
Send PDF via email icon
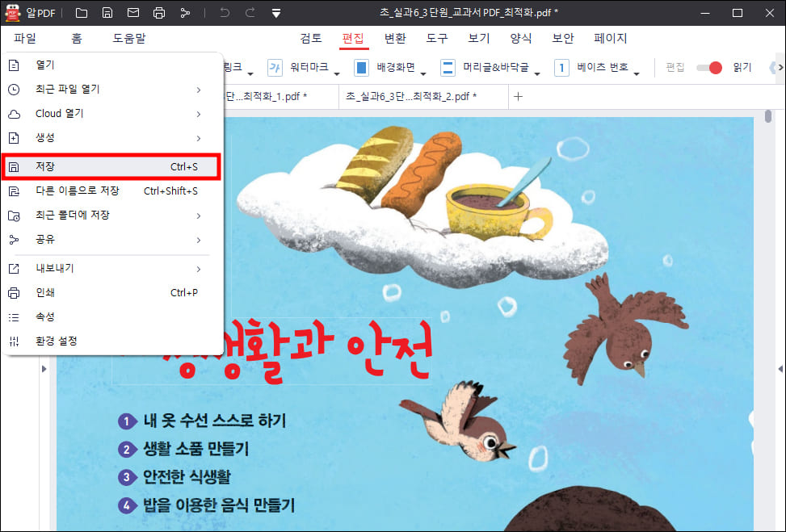(134, 12)
